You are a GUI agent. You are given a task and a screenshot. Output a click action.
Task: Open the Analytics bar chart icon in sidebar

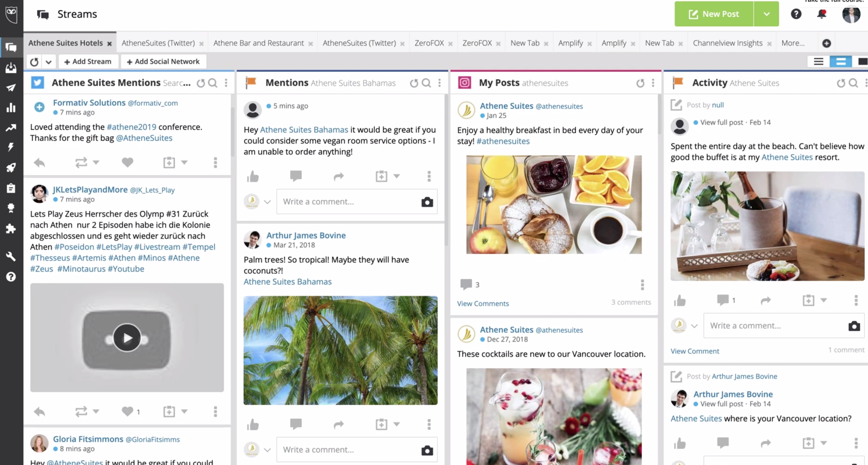click(11, 107)
